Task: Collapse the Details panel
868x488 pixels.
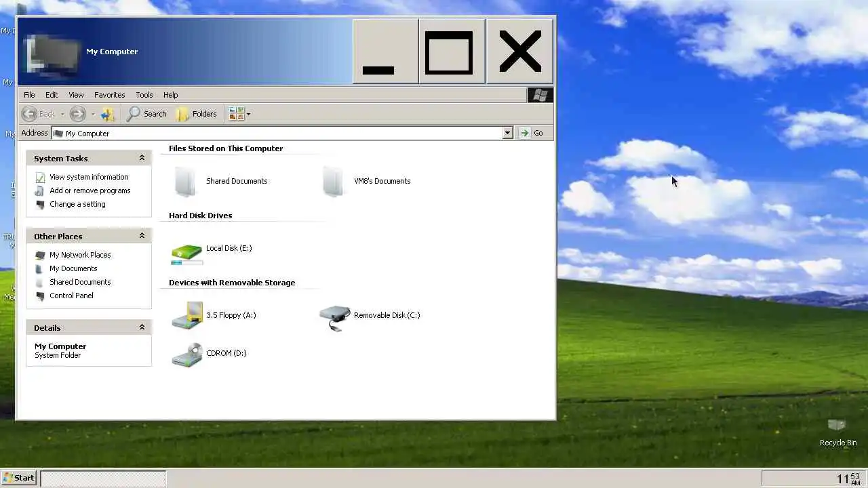Action: (x=142, y=327)
